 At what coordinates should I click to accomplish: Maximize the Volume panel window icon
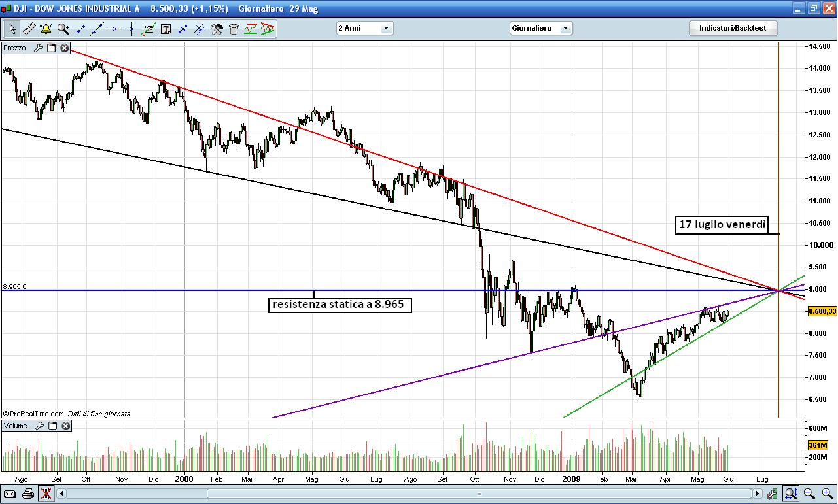[x=53, y=426]
